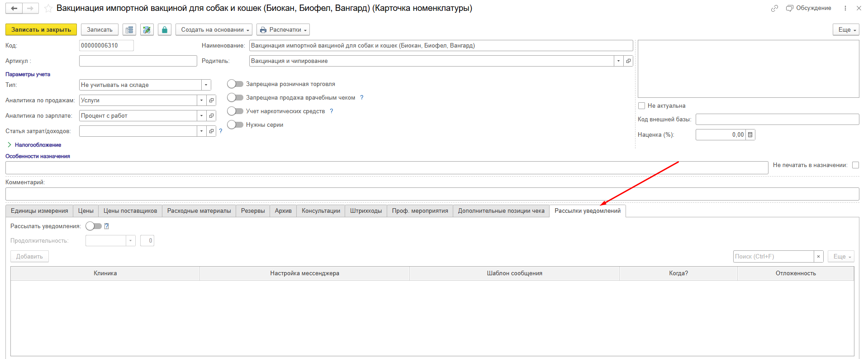Image resolution: width=868 pixels, height=359 pixels.
Task: Click the edit pencil icon in toolbar
Action: click(147, 30)
